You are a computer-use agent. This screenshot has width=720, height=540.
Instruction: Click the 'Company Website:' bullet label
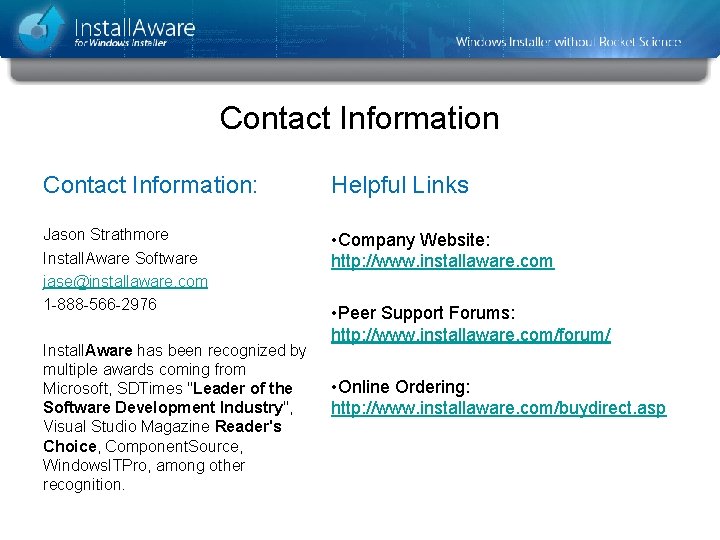(x=414, y=240)
